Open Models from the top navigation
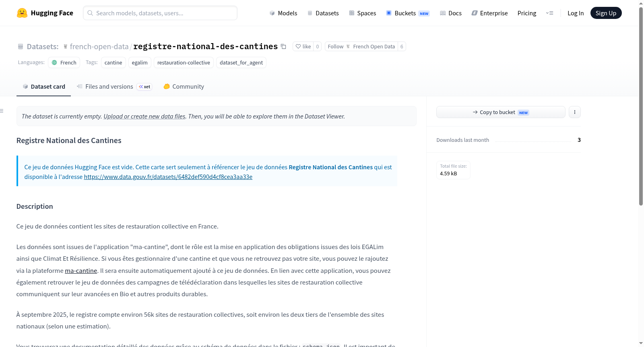Screen dimensions: 644x347 [283, 13]
